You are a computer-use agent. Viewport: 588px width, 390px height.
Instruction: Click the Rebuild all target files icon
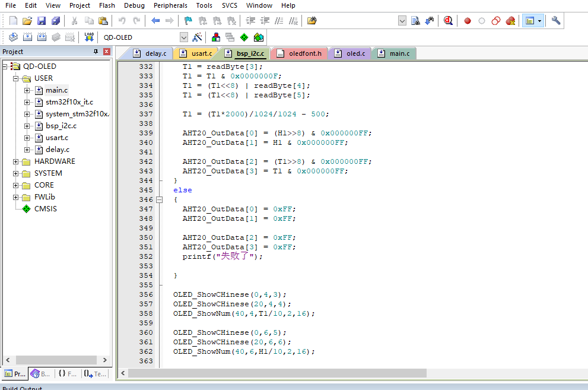tap(42, 37)
